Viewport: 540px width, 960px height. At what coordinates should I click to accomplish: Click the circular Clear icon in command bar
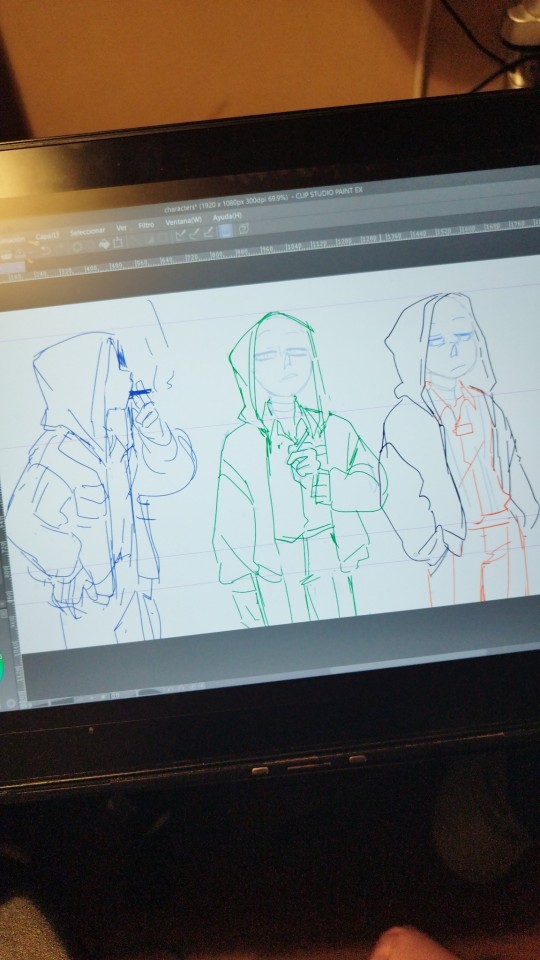coord(77,247)
